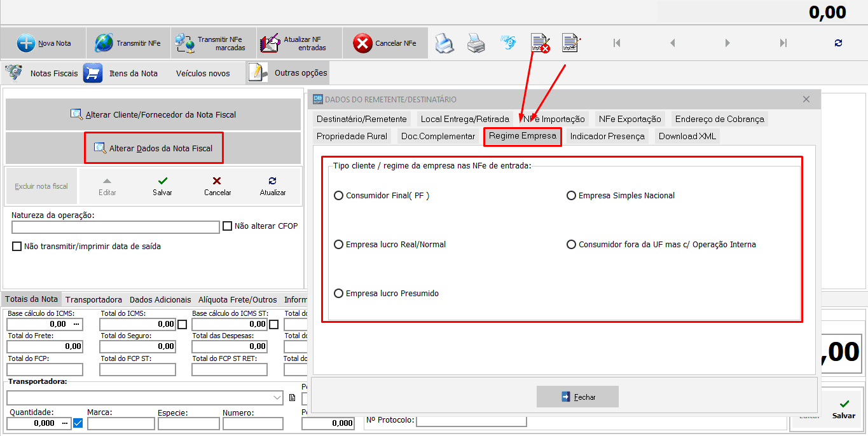
Task: Click the document icon beside Transportadora dropdown
Action: [x=293, y=398]
